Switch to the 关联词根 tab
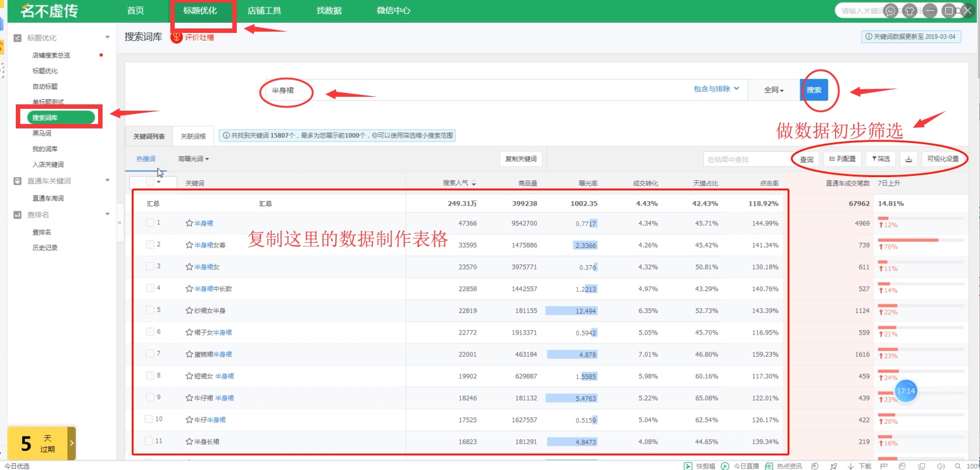Viewport: 980px width, 470px height. 193,136
